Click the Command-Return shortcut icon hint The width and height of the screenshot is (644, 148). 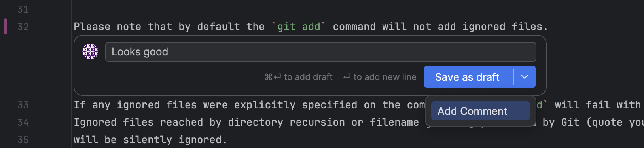(273, 77)
